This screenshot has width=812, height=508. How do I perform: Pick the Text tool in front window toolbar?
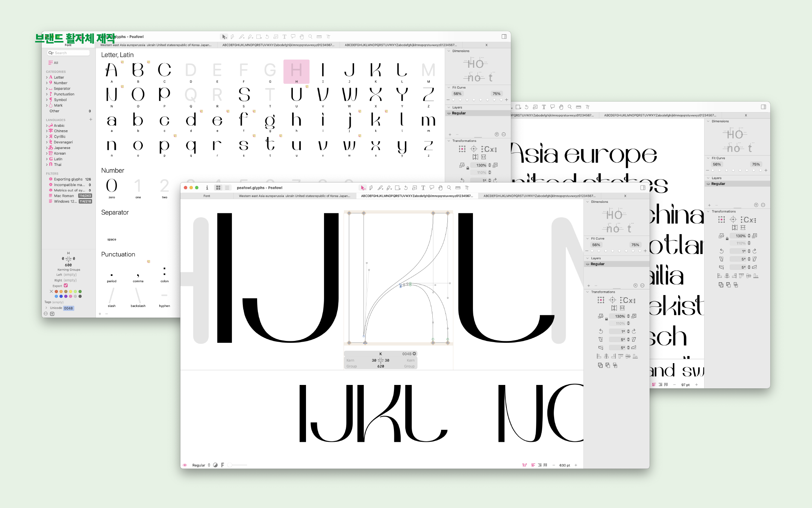tap(423, 188)
